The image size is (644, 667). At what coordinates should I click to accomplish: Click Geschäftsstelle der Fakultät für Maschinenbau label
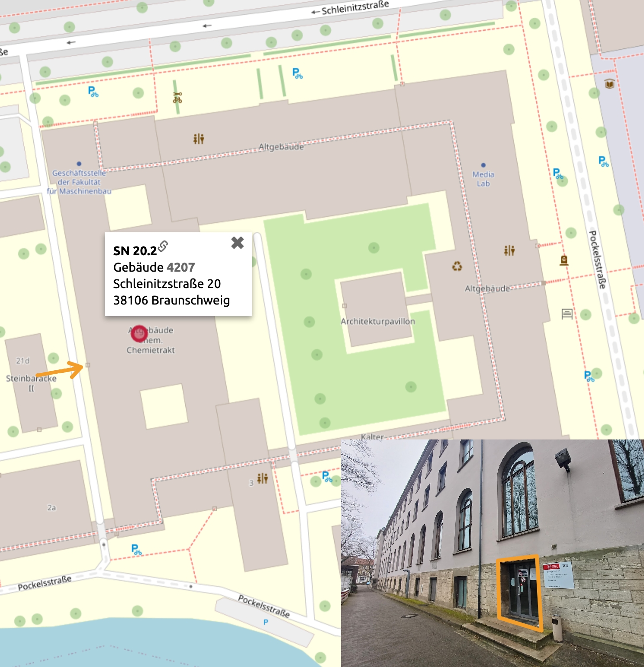pos(79,182)
